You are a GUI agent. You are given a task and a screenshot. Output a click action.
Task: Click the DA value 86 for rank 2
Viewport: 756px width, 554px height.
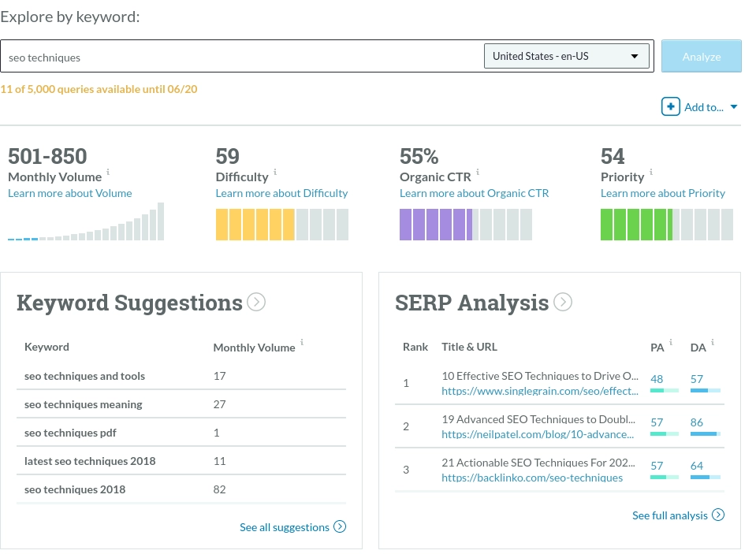click(x=696, y=422)
